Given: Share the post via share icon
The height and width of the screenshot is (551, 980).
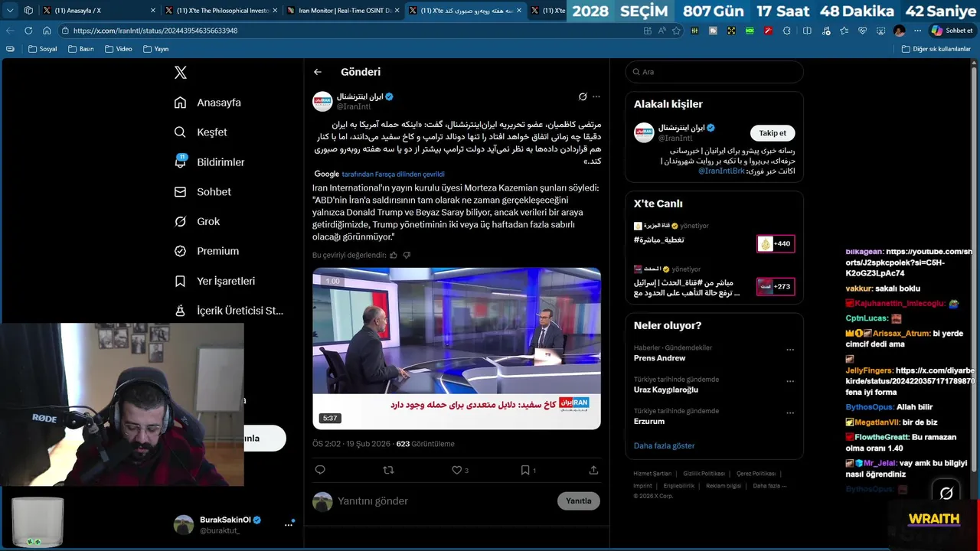Looking at the screenshot, I should 593,470.
